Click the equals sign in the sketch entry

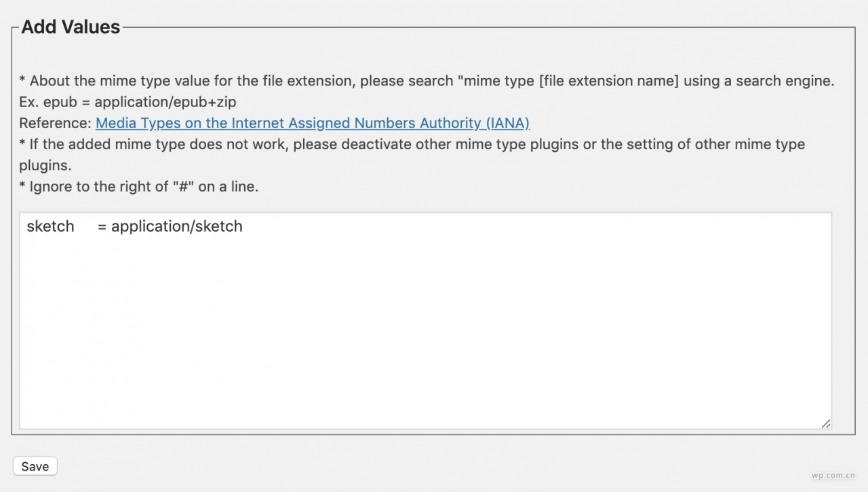102,226
